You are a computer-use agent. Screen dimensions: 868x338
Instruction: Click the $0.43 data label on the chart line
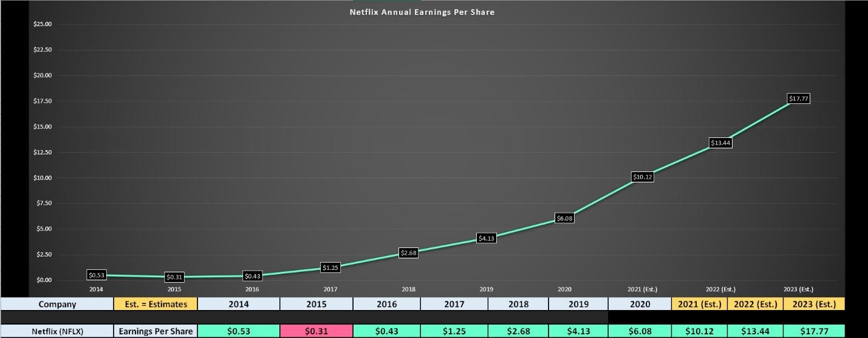tap(252, 276)
